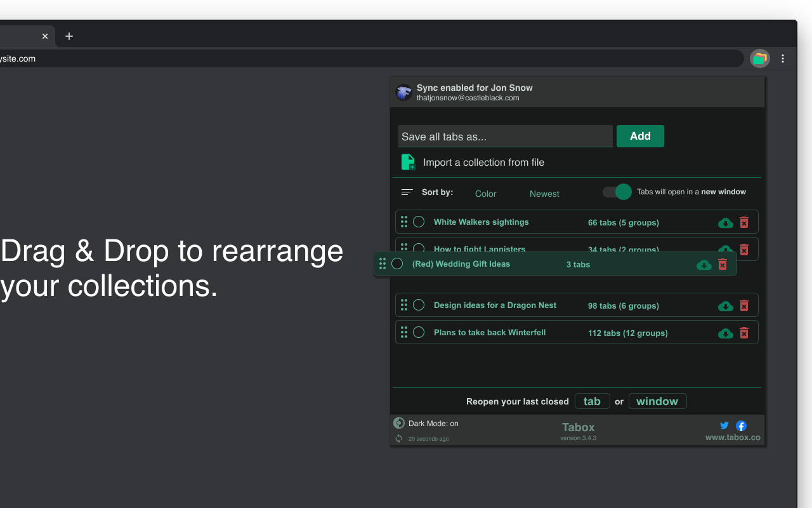Screen dimensions: 812x508
Task: Click the trash icon on (Red) Wedding Gift Ideas
Action: pos(722,265)
